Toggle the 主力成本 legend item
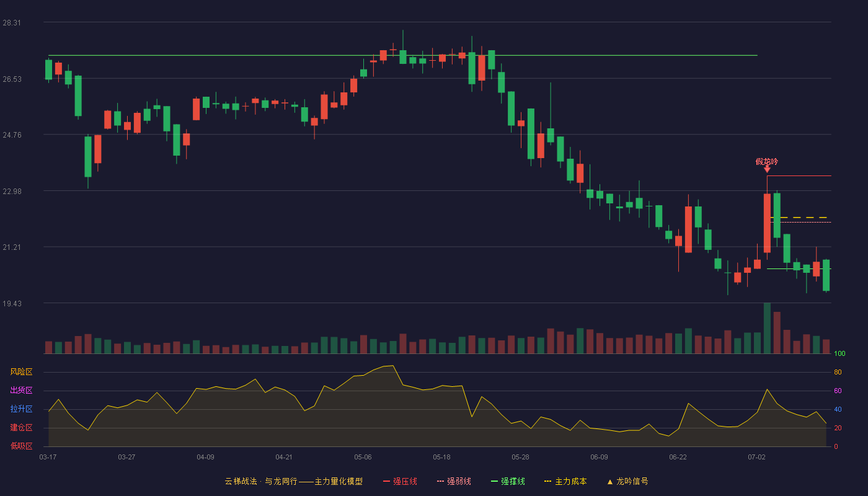This screenshot has height=496, width=868. [x=565, y=481]
